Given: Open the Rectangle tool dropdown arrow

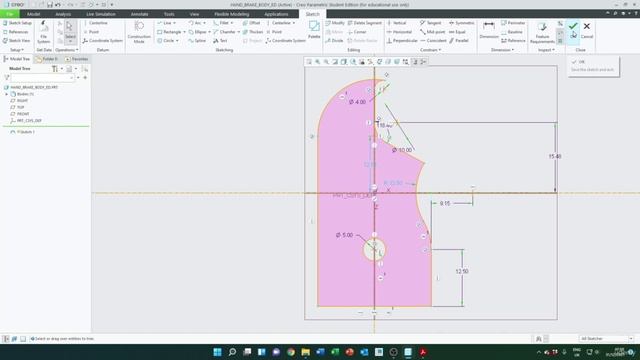Looking at the screenshot, I should [x=184, y=32].
